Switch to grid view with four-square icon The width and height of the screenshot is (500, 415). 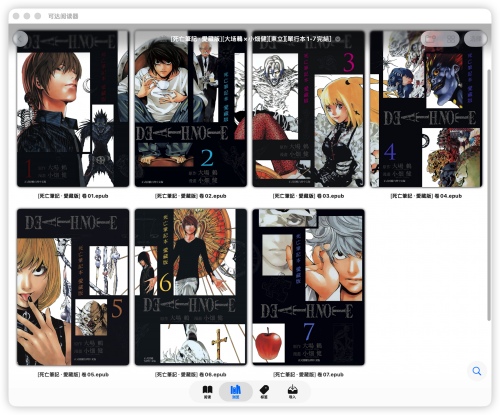click(x=451, y=39)
